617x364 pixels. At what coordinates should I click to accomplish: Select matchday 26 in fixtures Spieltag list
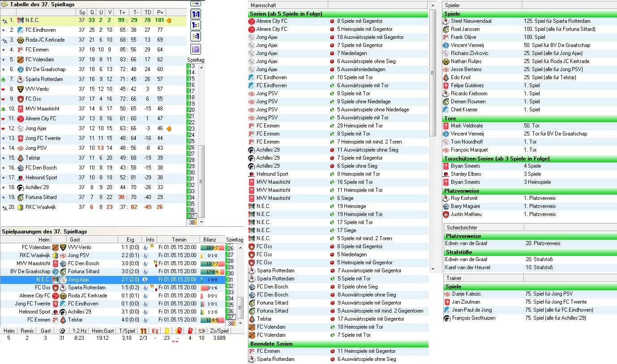click(x=230, y=249)
